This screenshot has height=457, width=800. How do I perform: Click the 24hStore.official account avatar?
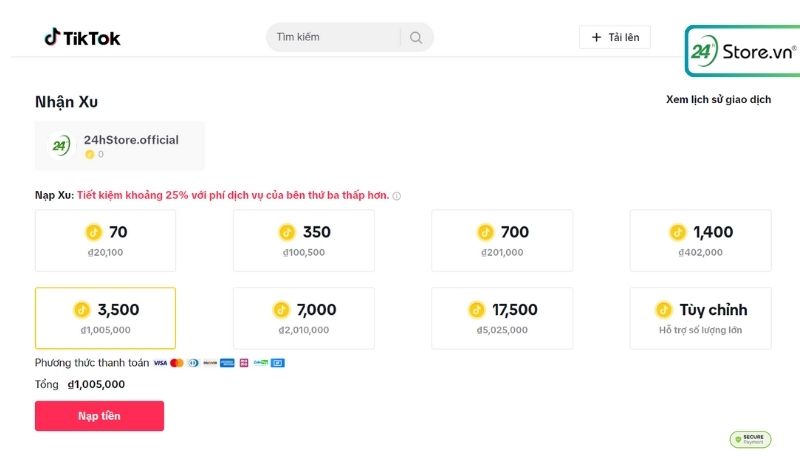(x=61, y=146)
